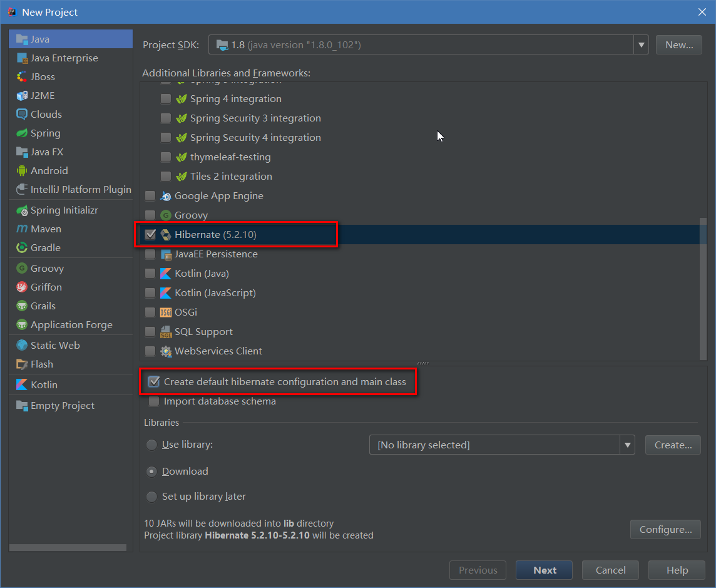Screen dimensions: 716x588
Task: Click the WebServices Client icon
Action: coord(166,351)
